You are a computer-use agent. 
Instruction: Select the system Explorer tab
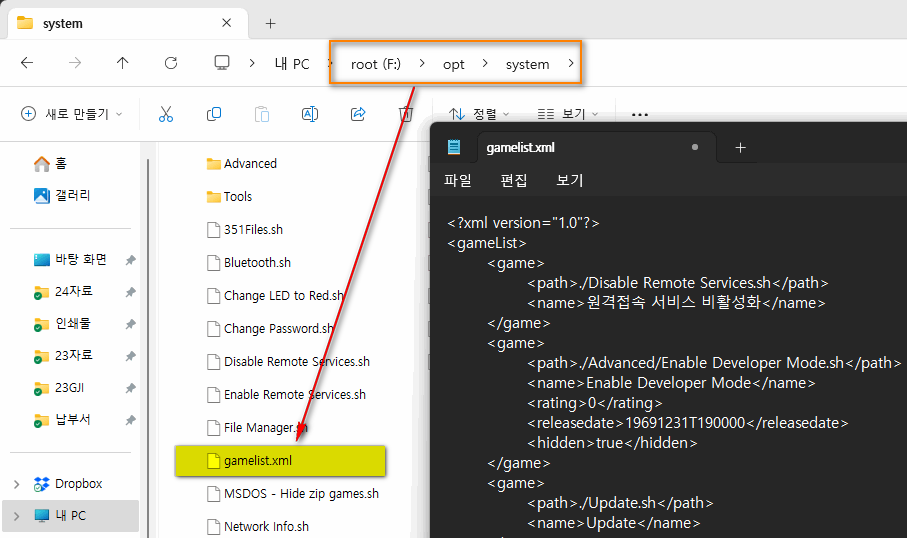click(127, 23)
